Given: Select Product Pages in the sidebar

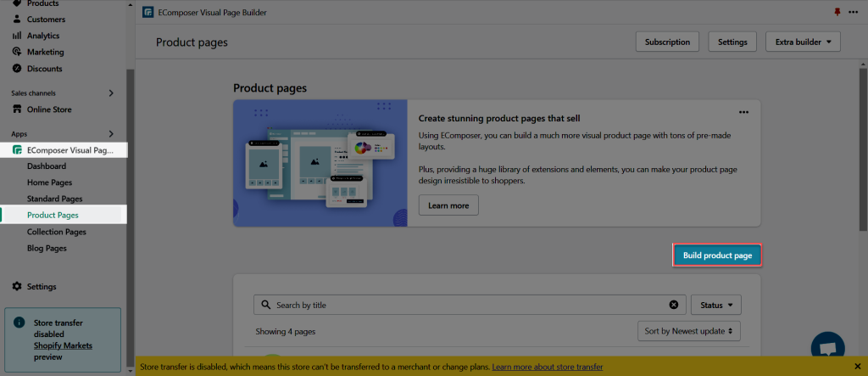Looking at the screenshot, I should pyautogui.click(x=53, y=216).
